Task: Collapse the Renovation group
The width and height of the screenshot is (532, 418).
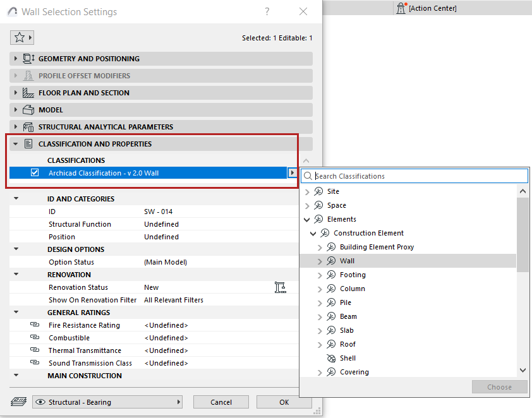Action: pos(16,274)
